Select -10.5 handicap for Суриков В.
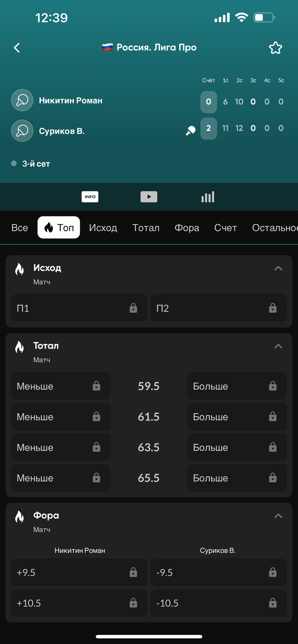The width and height of the screenshot is (298, 644). click(x=219, y=603)
